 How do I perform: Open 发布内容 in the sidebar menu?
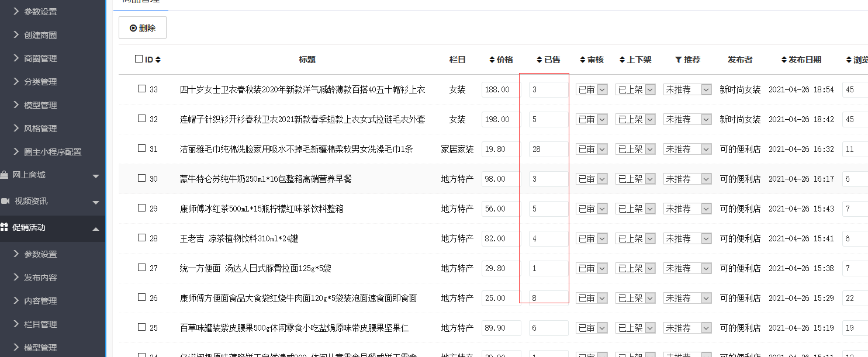[x=40, y=278]
